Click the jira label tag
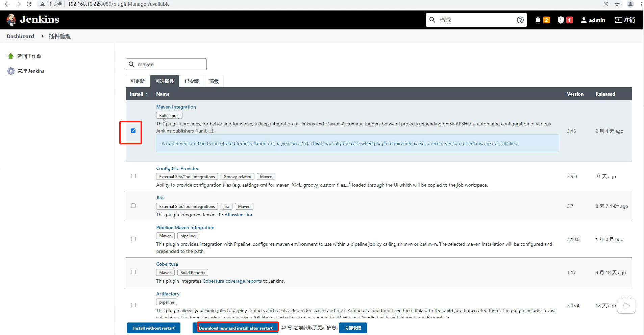 click(x=226, y=206)
